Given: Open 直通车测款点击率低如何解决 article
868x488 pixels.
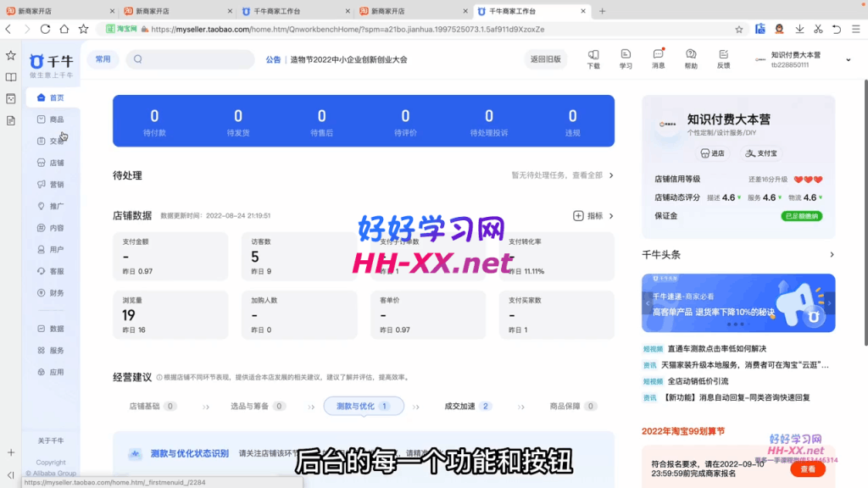Looking at the screenshot, I should (x=717, y=348).
